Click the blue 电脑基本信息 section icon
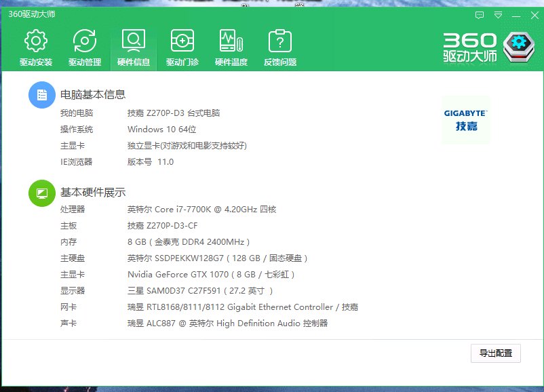The height and width of the screenshot is (392, 544). coord(42,95)
